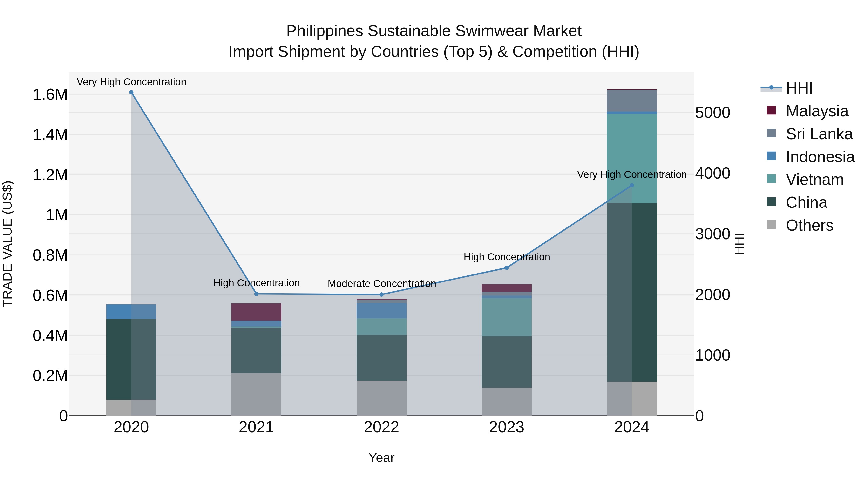
Task: Click the 2022 x-axis tick label
Action: [x=381, y=427]
